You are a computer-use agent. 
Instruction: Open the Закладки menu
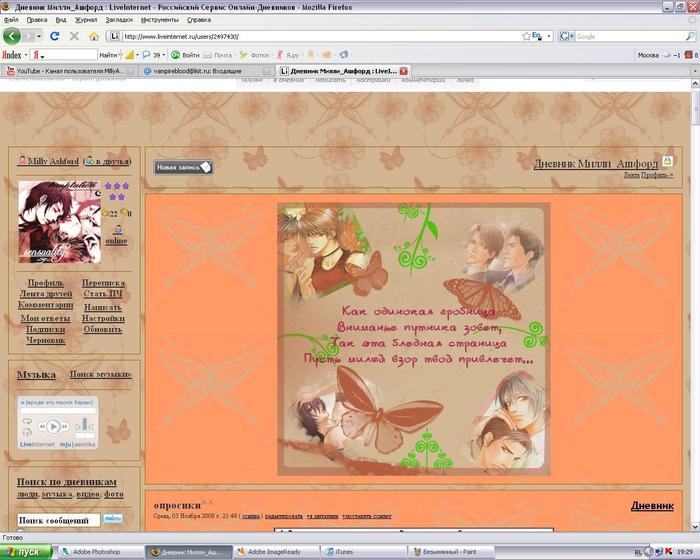click(x=119, y=20)
